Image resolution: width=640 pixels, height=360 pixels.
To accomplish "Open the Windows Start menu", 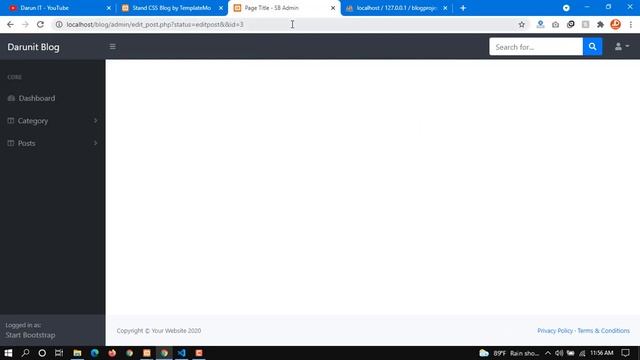I will point(8,353).
